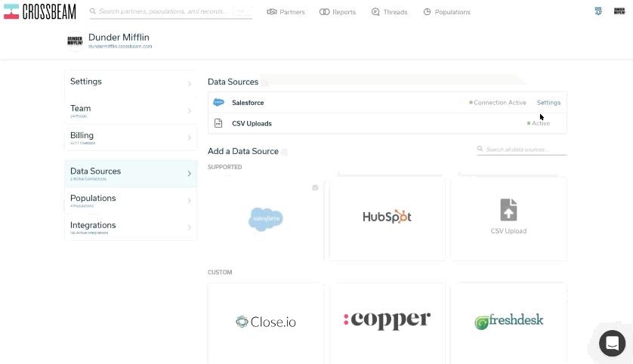Click the Dunder Mifflin organization logo

pyautogui.click(x=75, y=42)
